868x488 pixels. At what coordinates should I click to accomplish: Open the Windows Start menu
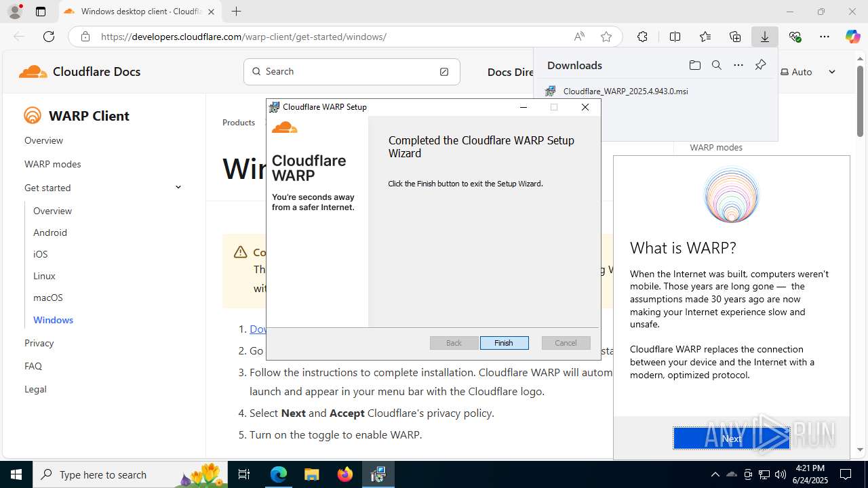pos(16,474)
